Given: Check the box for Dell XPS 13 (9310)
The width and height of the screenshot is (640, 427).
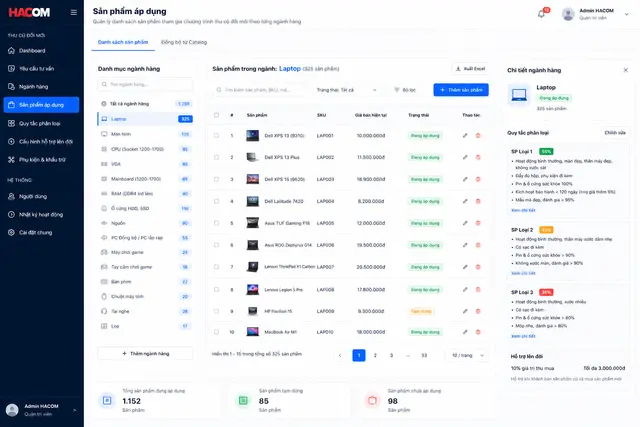Looking at the screenshot, I should click(216, 136).
